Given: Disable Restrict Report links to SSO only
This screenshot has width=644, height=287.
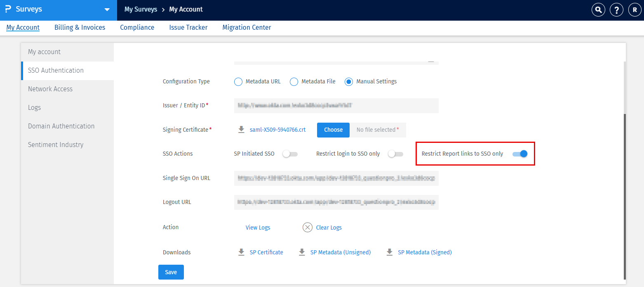Looking at the screenshot, I should point(520,153).
